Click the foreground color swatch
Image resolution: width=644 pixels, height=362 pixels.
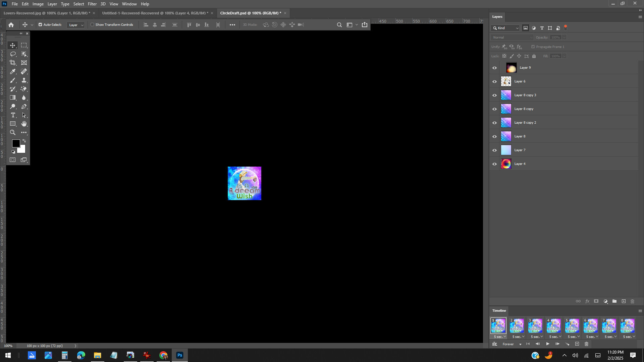[16, 143]
